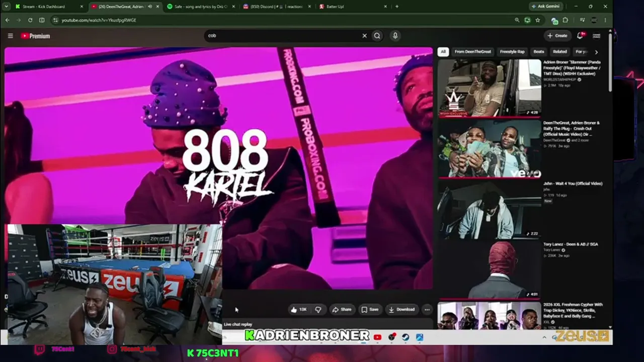The image size is (644, 362).
Task: Clear the YouTube search box text
Action: coord(365,36)
